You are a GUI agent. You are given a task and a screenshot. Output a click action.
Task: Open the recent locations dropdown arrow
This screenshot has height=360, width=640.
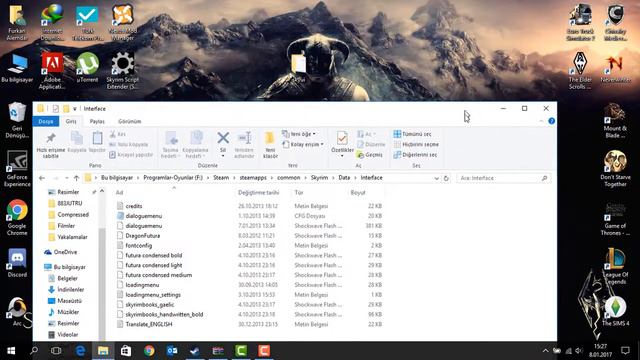point(67,178)
